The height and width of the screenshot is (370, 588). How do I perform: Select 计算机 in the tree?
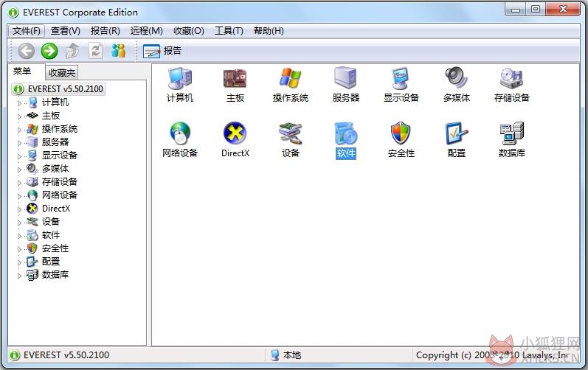tap(55, 102)
